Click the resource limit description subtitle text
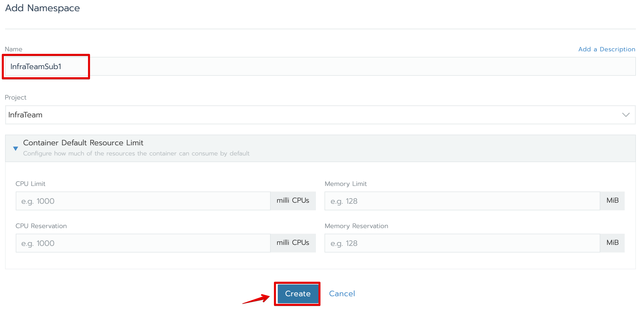The image size is (644, 316). [136, 154]
